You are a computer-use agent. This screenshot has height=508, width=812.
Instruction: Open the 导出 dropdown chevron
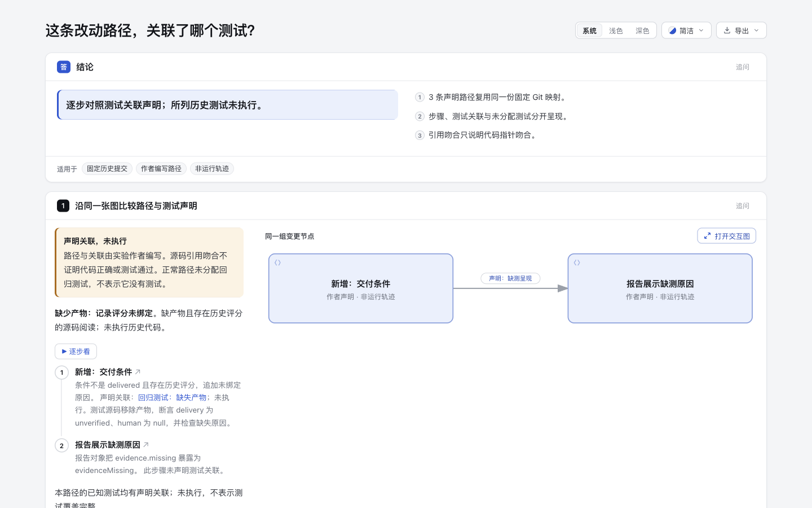(x=756, y=30)
